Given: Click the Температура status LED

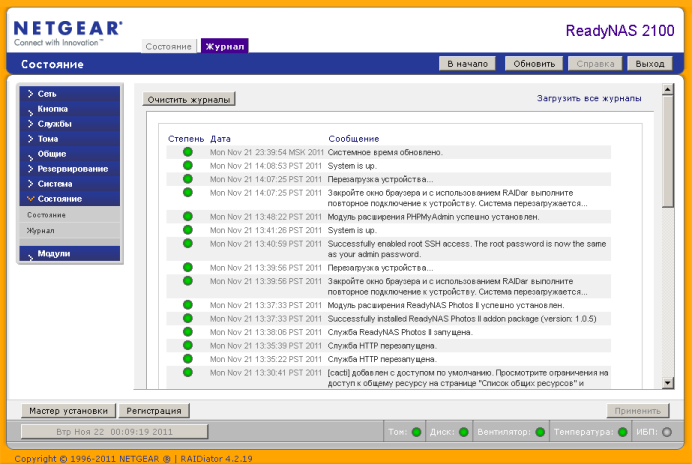Looking at the screenshot, I should point(622,432).
